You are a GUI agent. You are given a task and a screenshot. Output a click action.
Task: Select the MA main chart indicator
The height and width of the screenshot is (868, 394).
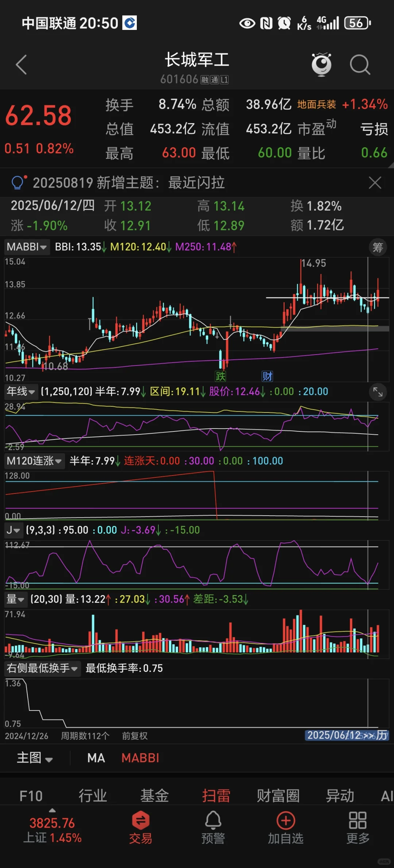96,758
